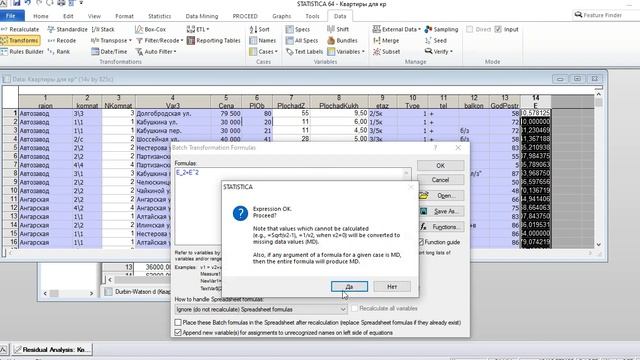Click Durbin-Watson d sheet tab
This screenshot has height=360, width=640.
point(137,292)
